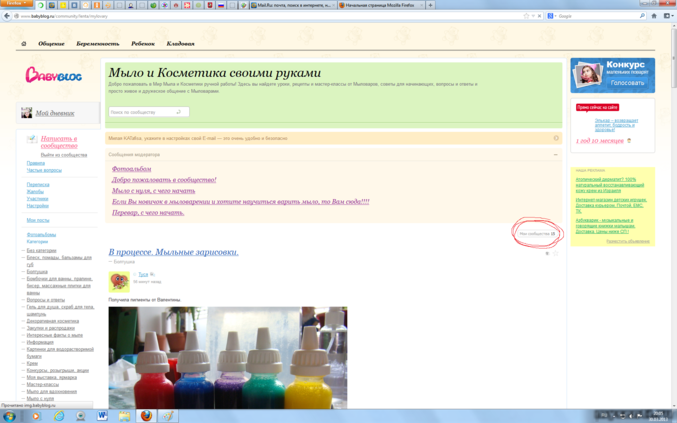This screenshot has height=423, width=677.
Task: Click the Word icon in the taskbar
Action: tap(102, 415)
